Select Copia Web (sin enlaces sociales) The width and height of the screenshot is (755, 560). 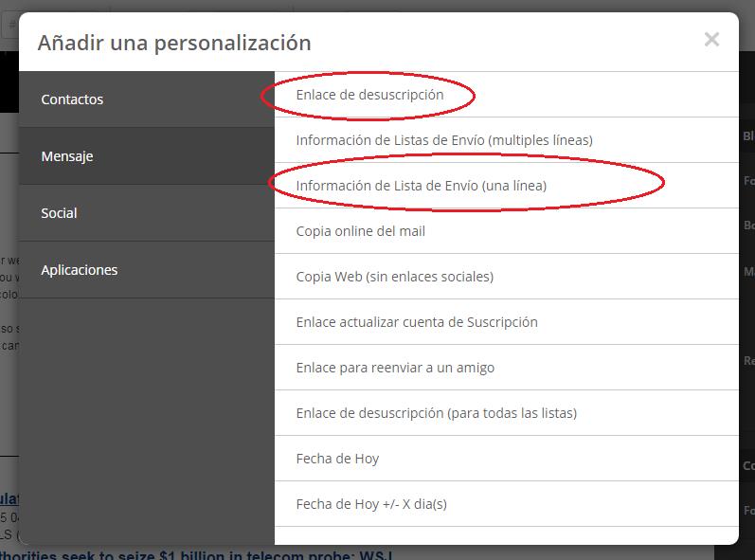tap(507, 277)
